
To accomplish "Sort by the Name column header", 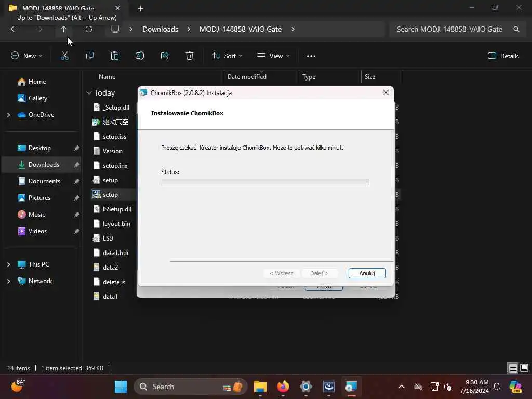I will coord(107,77).
